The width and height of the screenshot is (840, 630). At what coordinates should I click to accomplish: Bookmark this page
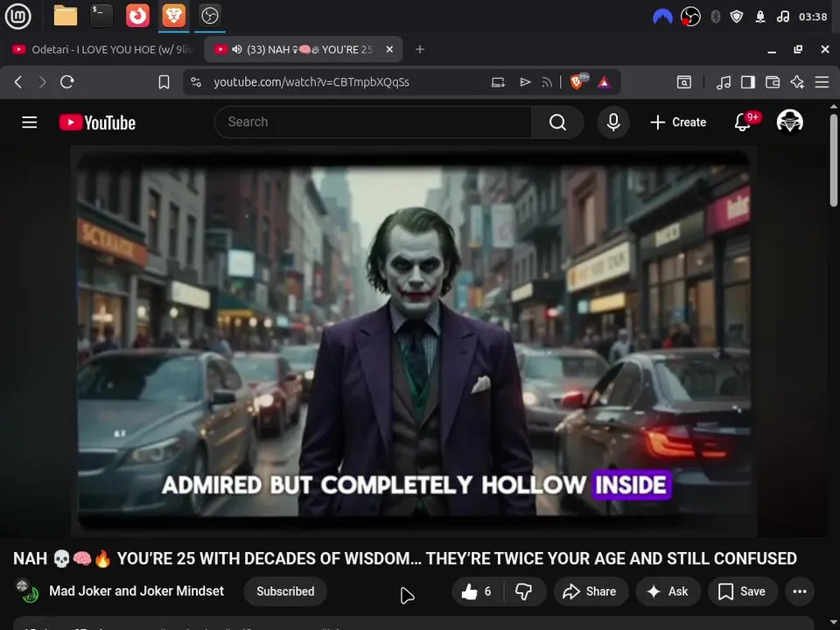(x=164, y=82)
